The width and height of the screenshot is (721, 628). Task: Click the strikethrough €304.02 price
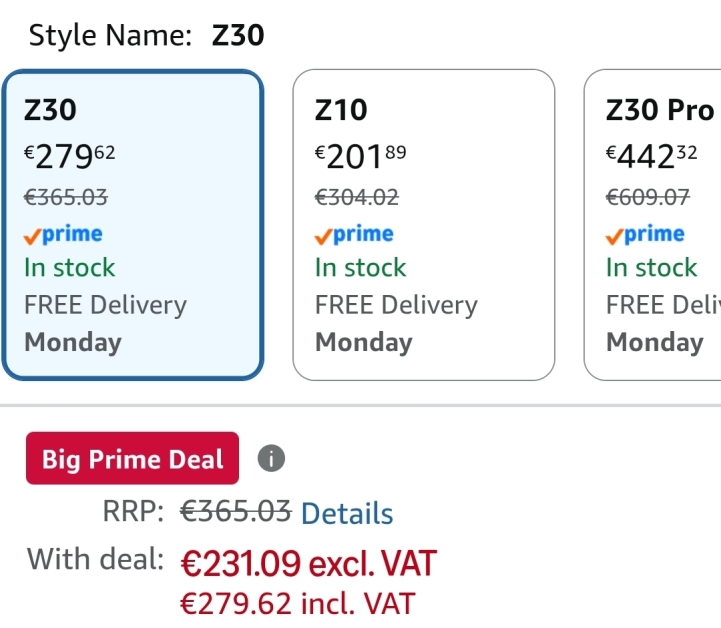point(357,197)
